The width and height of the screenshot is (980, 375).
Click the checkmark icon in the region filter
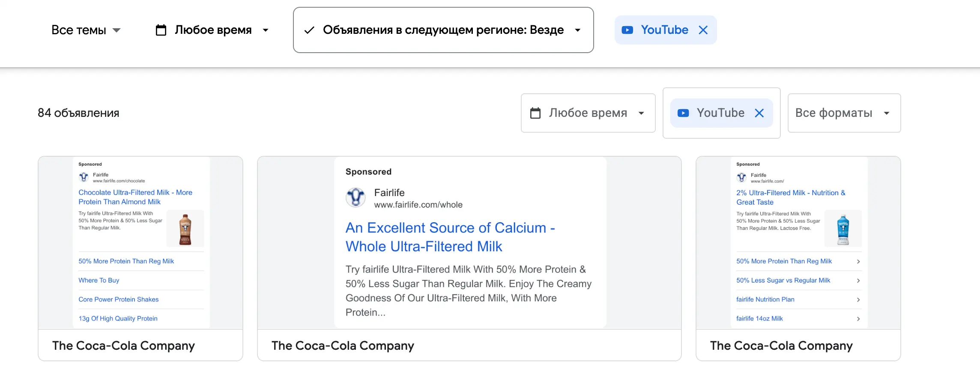point(309,30)
